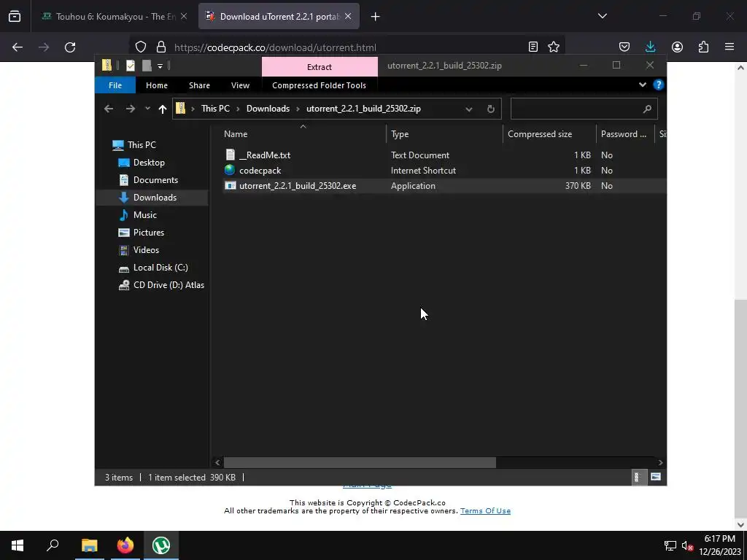747x560 pixels.
Task: Open Terms Of Use link on webpage
Action: (485, 511)
